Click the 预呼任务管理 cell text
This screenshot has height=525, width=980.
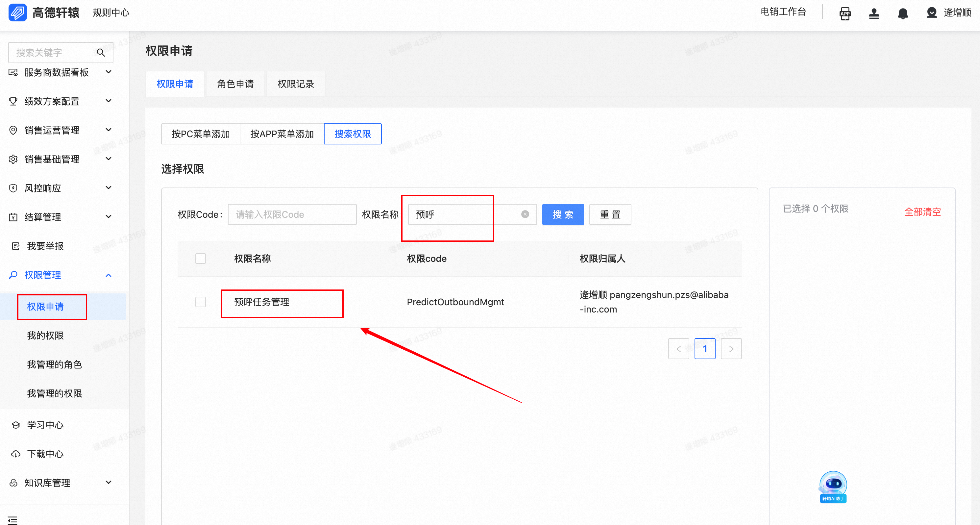coord(262,302)
